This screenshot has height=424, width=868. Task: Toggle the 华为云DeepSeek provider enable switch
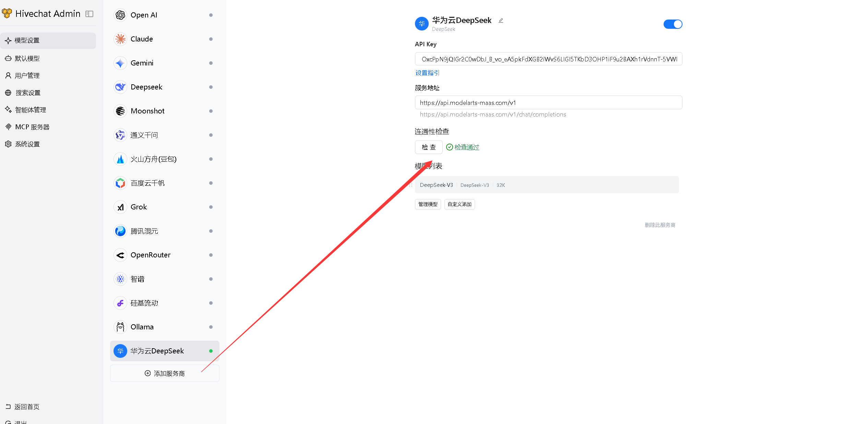click(673, 24)
